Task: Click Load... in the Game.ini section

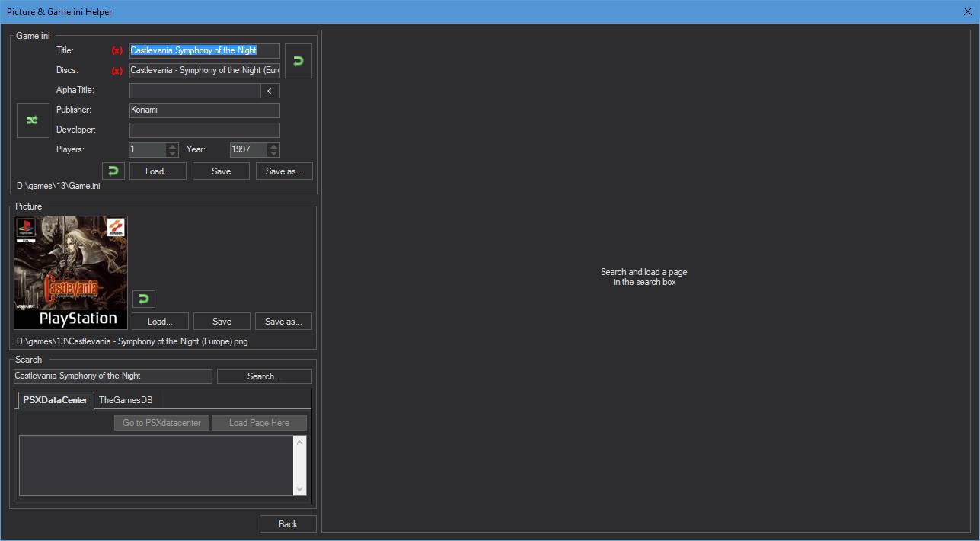Action: 158,171
